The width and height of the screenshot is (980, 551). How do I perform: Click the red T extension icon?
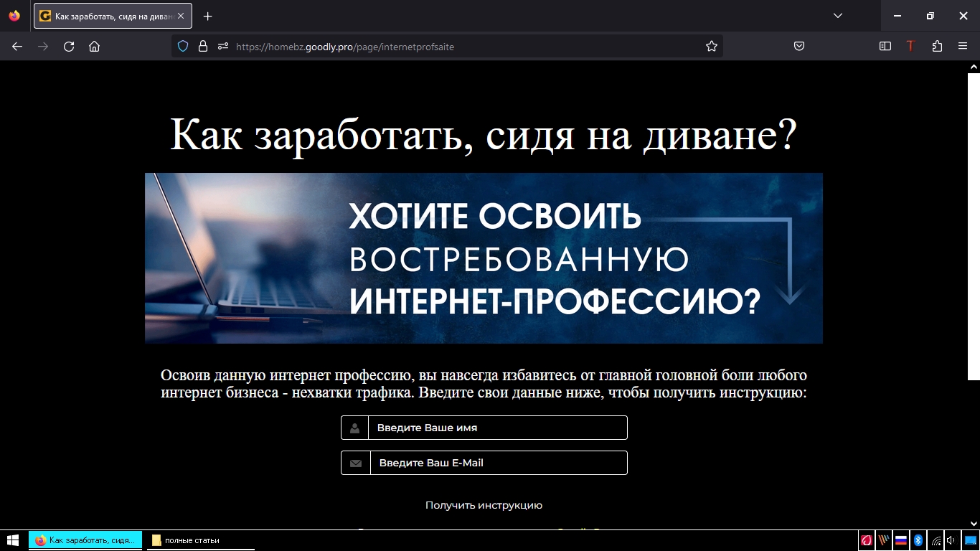(910, 47)
